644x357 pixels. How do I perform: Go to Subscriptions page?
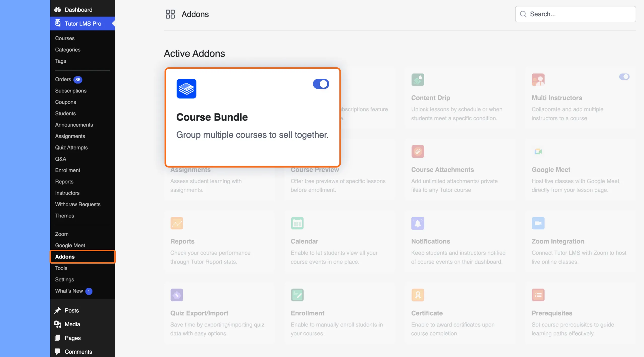pos(71,91)
